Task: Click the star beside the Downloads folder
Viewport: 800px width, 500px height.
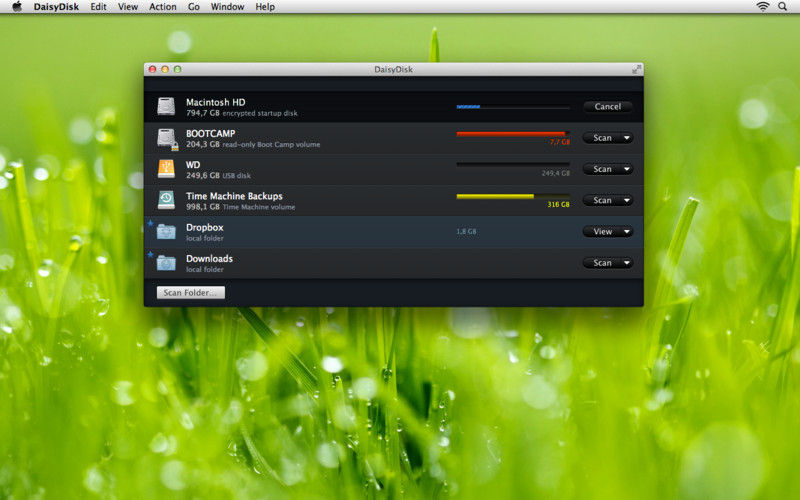Action: click(151, 254)
